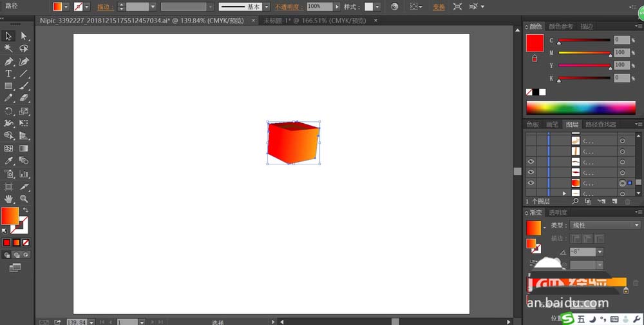Select the Magic Wand tool
This screenshot has width=644, height=325.
tap(8, 48)
